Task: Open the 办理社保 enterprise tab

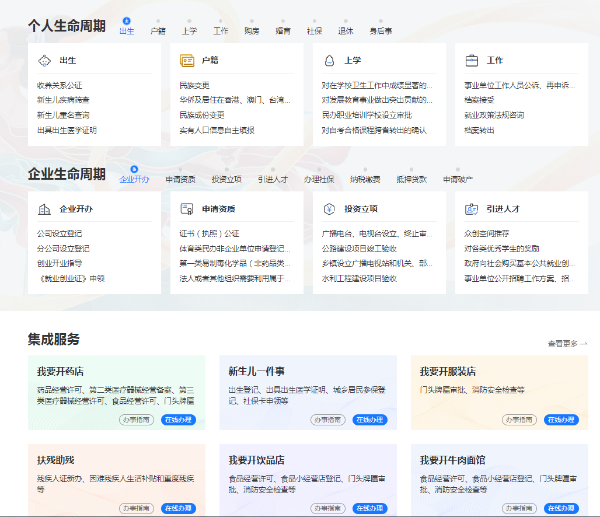Action: [x=318, y=180]
